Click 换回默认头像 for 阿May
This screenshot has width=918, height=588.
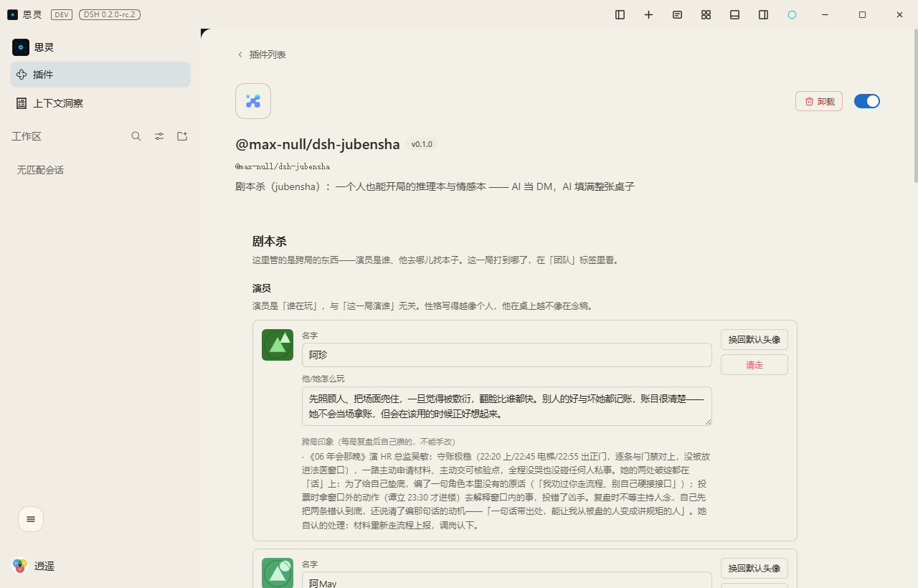(x=754, y=568)
